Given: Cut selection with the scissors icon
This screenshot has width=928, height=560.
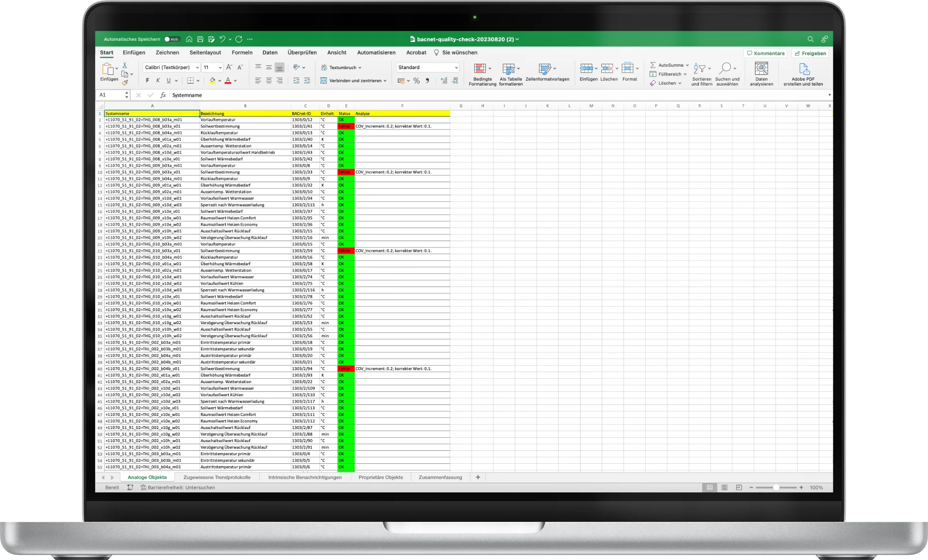Looking at the screenshot, I should [x=125, y=65].
